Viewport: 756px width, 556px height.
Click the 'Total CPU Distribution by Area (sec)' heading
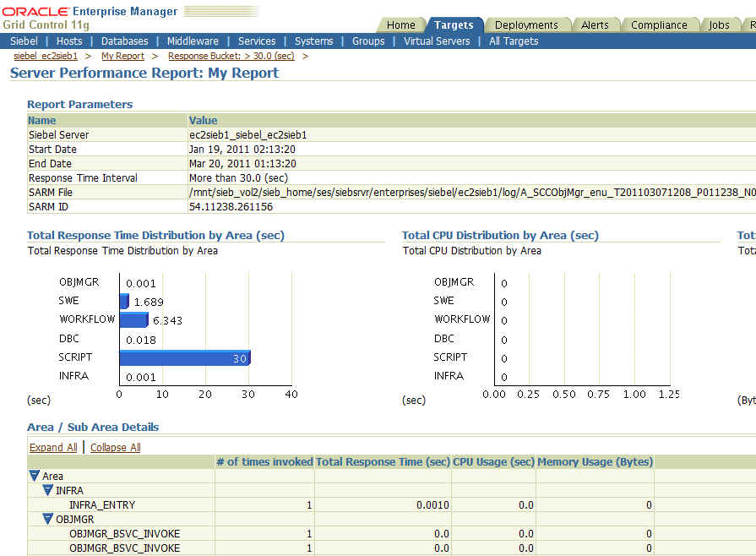pyautogui.click(x=500, y=235)
